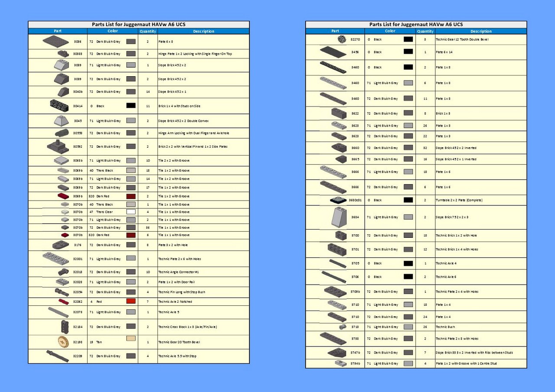Image resolution: width=555 pixels, height=392 pixels.
Task: Select quantity "11" in the 30414 row
Action: (148, 106)
